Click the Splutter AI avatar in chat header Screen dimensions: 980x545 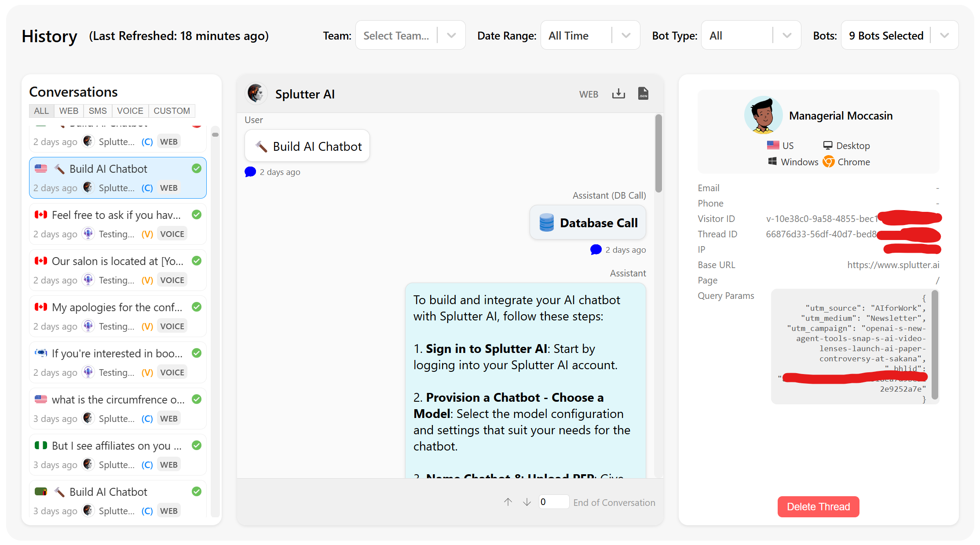pyautogui.click(x=256, y=94)
